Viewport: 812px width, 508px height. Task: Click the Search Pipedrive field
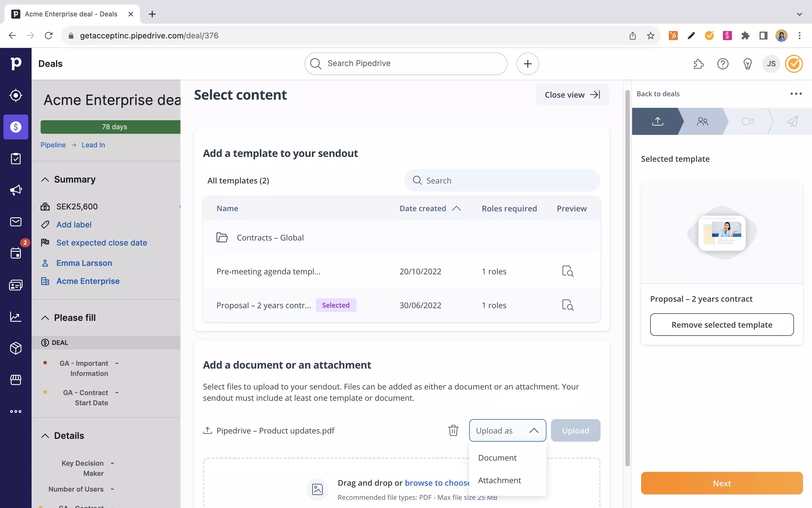click(x=406, y=63)
